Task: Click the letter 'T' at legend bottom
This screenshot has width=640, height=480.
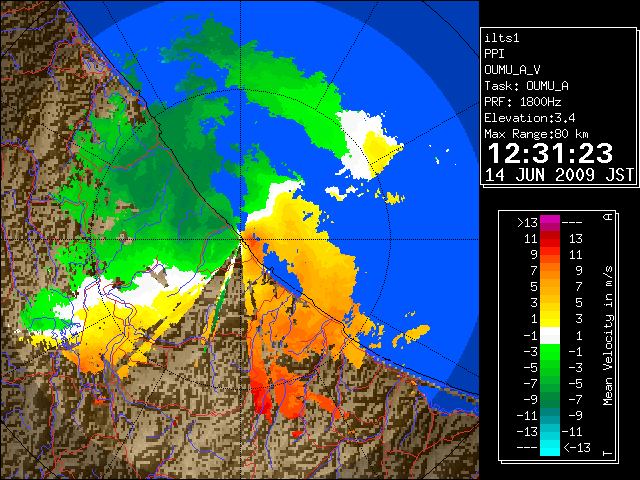Action: [608, 453]
